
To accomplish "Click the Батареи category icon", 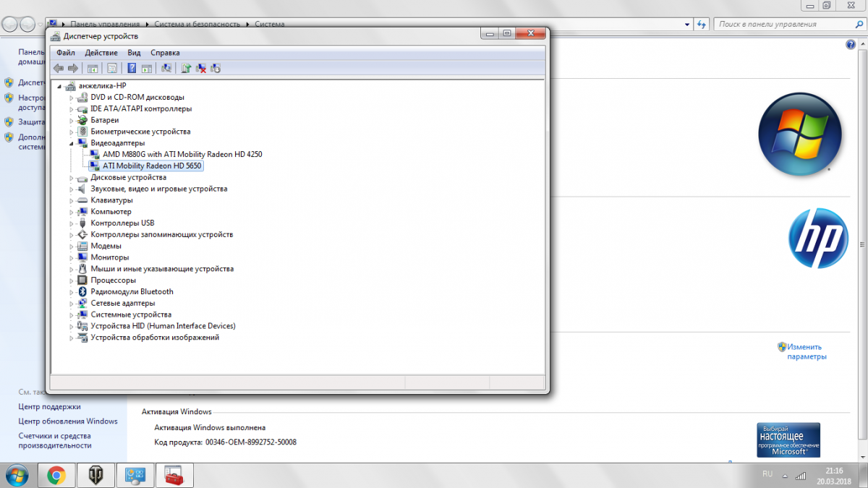I will click(82, 120).
